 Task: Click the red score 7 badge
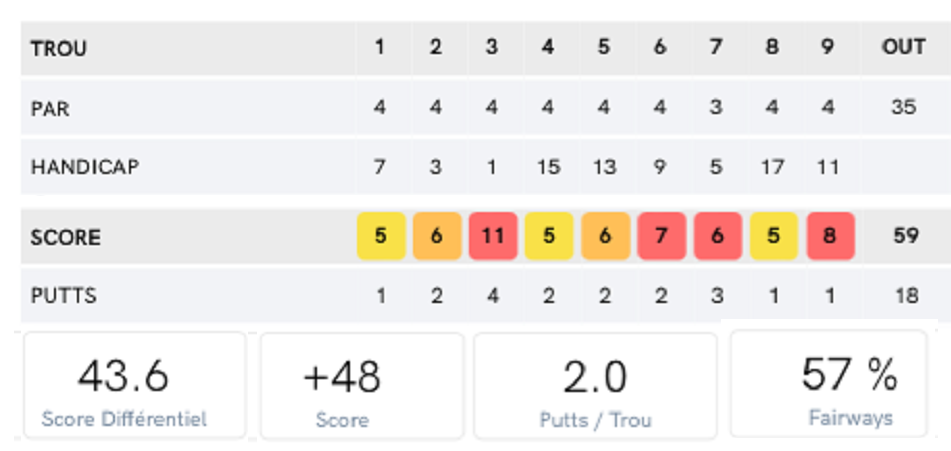point(660,237)
